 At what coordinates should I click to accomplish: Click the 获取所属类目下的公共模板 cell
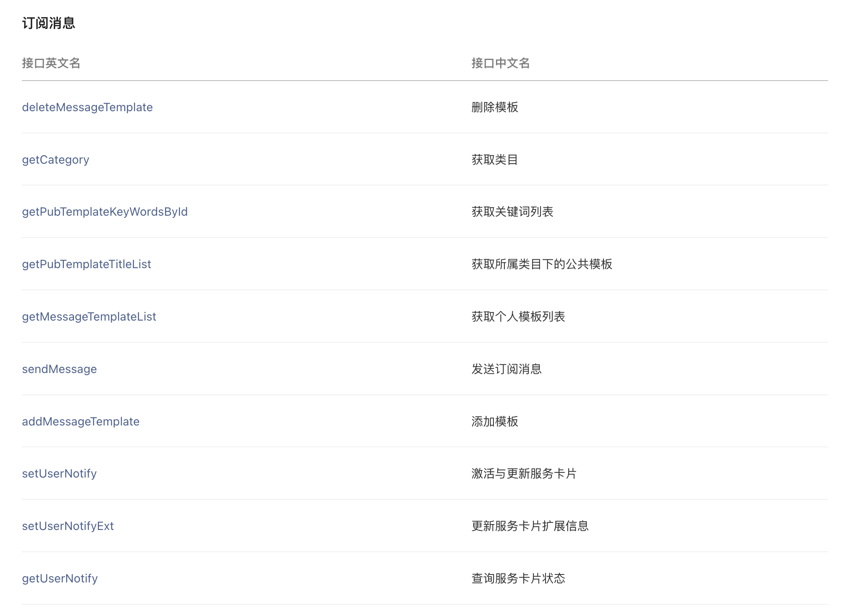[542, 264]
